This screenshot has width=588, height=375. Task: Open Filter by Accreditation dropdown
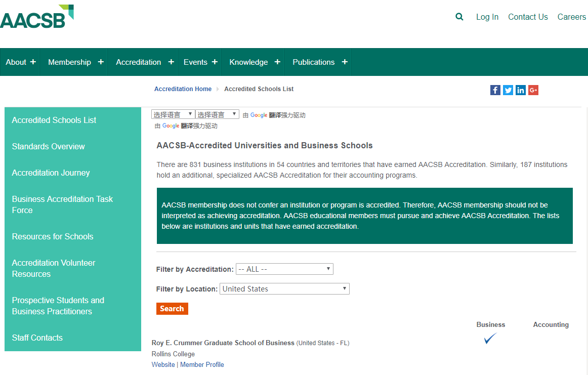284,269
